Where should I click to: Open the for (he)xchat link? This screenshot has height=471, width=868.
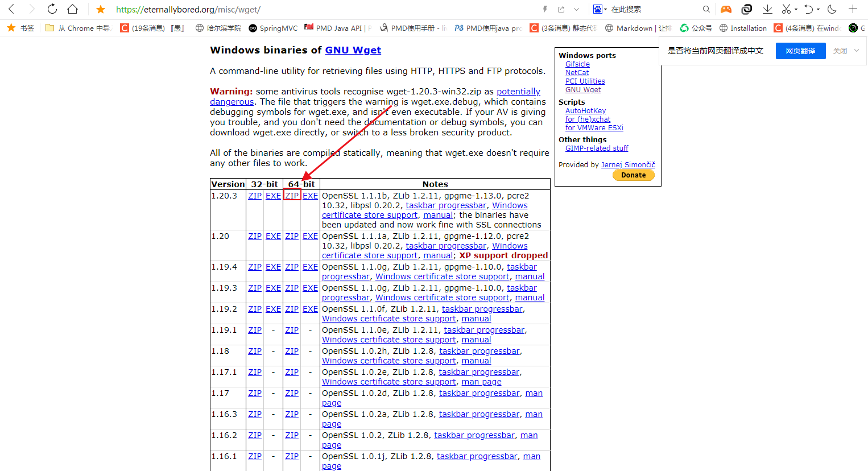[x=588, y=119]
